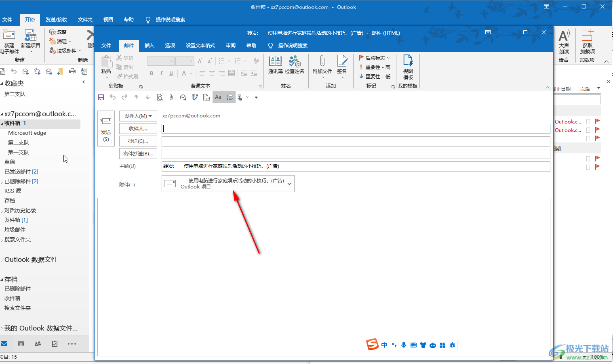
Task: Click the Read Aloud (大声朗读) icon
Action: pyautogui.click(x=564, y=42)
